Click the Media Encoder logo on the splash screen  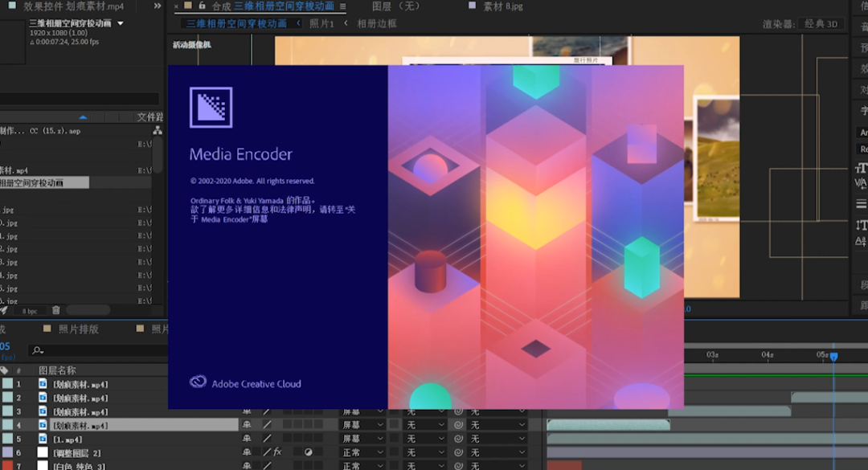coord(211,108)
